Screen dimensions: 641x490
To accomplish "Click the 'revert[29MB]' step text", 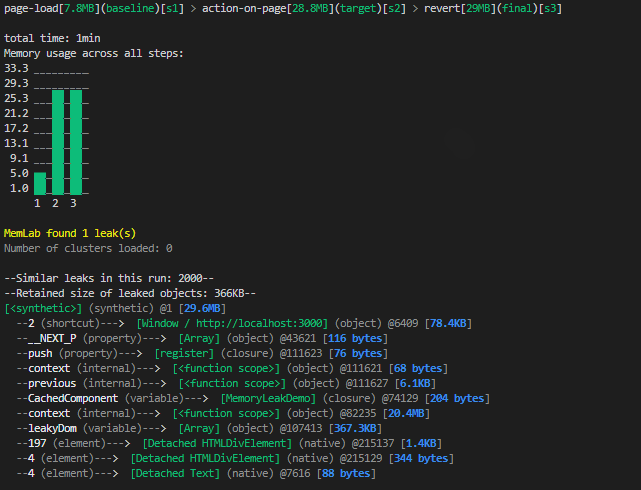I will (x=460, y=9).
